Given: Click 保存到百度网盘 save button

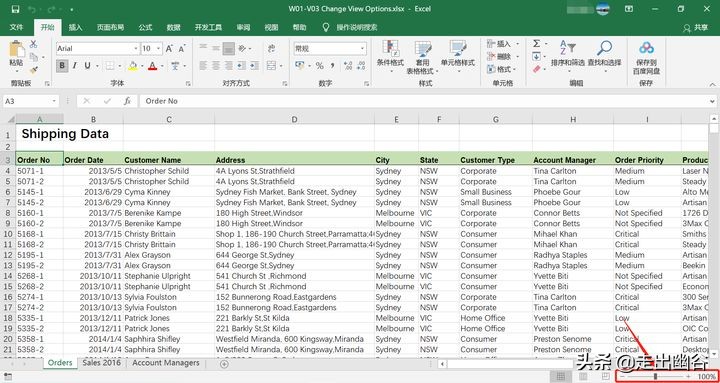Looking at the screenshot, I should point(647,57).
